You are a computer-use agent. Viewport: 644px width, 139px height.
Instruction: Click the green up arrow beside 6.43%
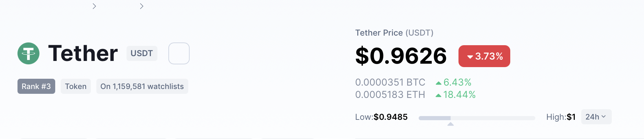[x=438, y=83]
